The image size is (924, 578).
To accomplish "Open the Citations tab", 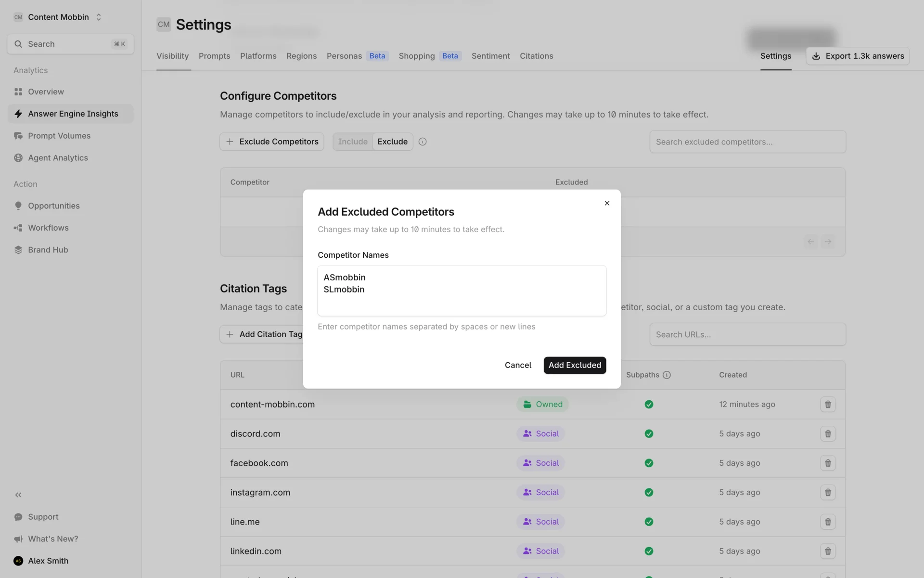I will pyautogui.click(x=536, y=56).
